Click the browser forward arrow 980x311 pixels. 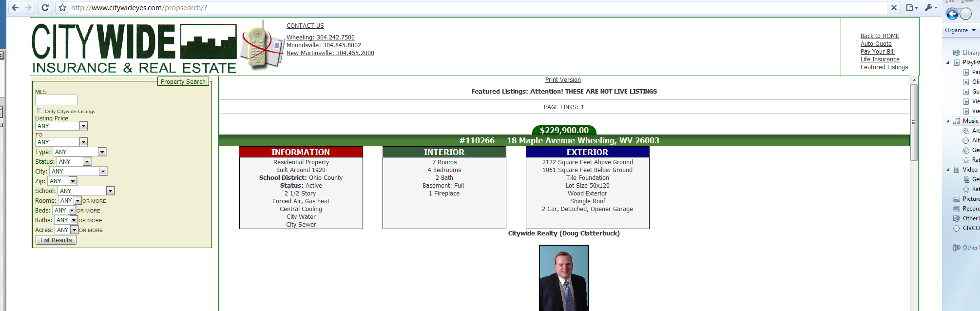(28, 8)
